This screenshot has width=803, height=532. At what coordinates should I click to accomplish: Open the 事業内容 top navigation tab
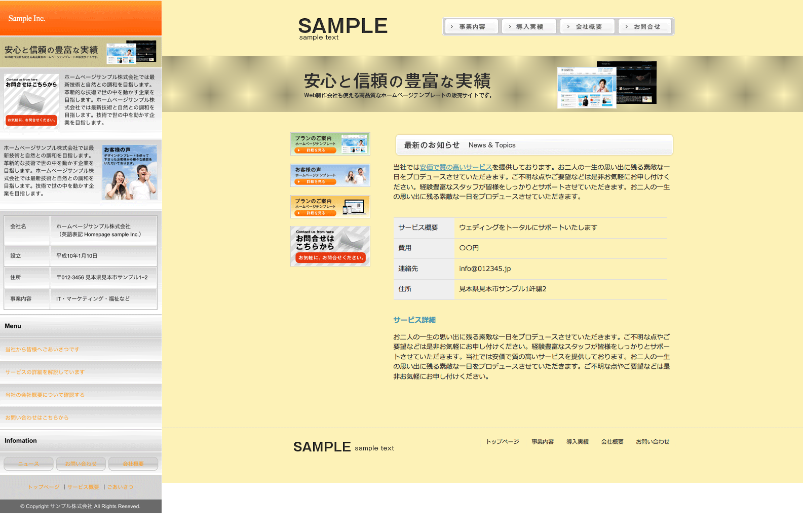[x=471, y=27]
